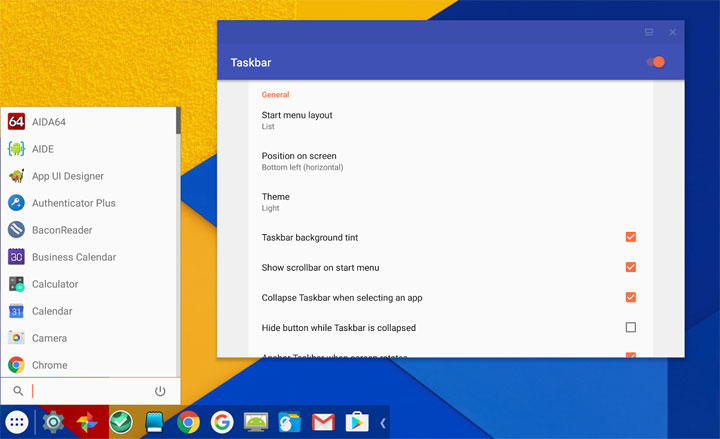Open App UI Designer
The width and height of the screenshot is (720, 439).
point(90,176)
